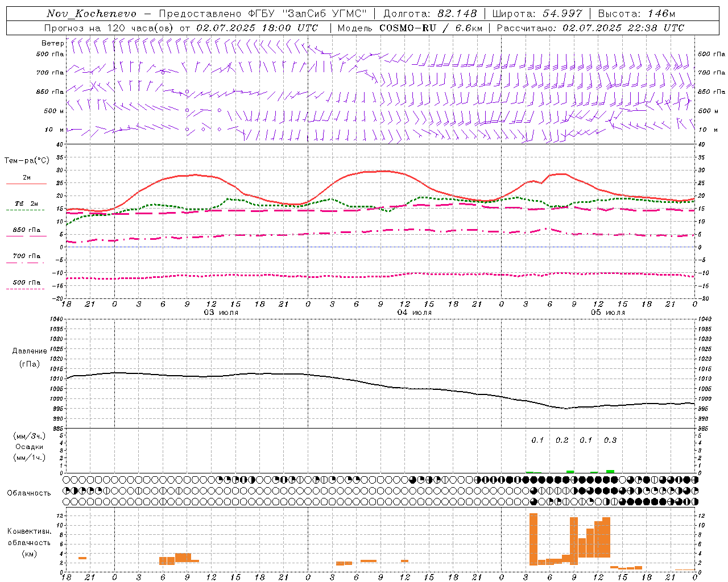
Task: Click the 'Облачность' cloud cover label
Action: coord(29,493)
